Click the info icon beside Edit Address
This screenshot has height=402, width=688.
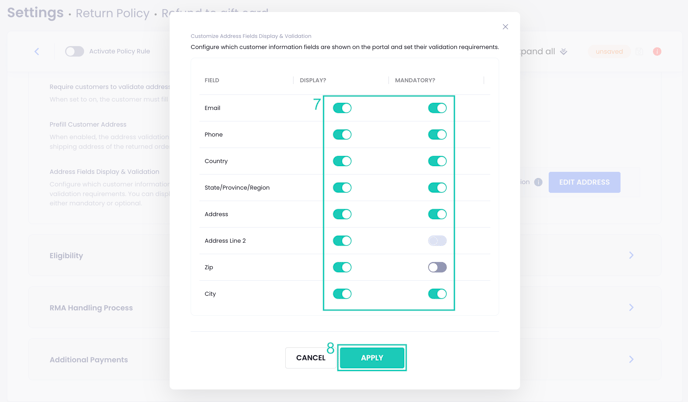pyautogui.click(x=538, y=182)
